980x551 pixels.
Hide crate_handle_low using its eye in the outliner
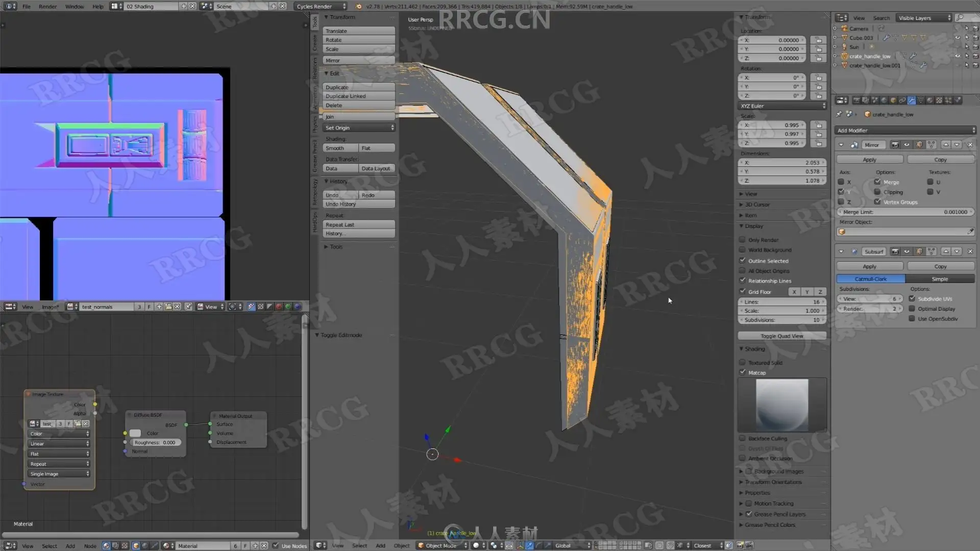pos(958,56)
